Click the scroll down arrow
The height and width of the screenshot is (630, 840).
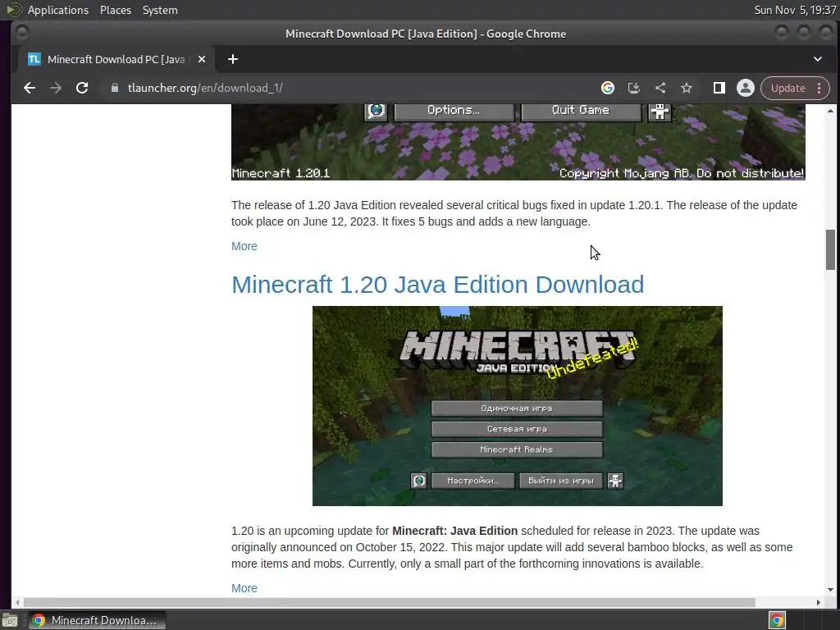pos(830,589)
